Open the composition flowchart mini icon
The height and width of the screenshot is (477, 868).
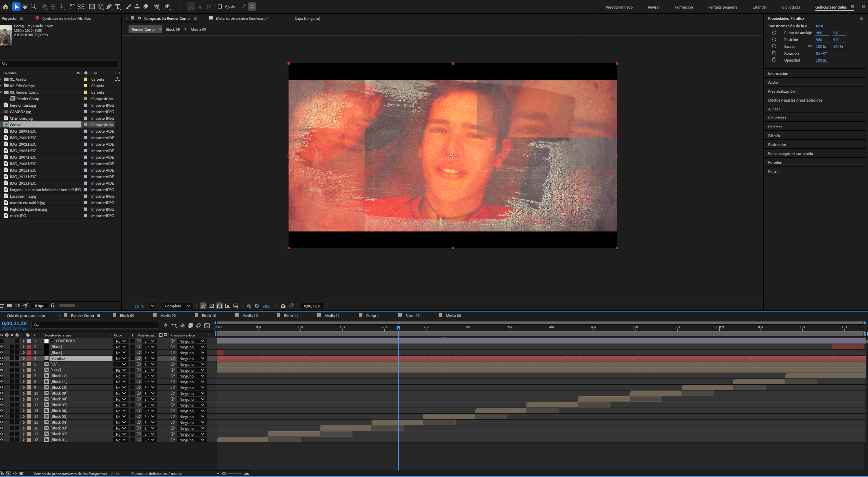coord(174,326)
